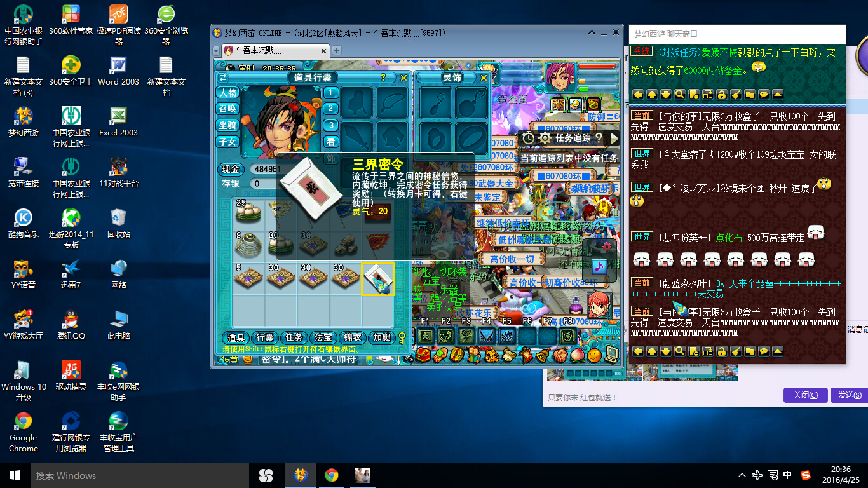
Task: Open the 锦衣 costume tab
Action: [x=353, y=338]
